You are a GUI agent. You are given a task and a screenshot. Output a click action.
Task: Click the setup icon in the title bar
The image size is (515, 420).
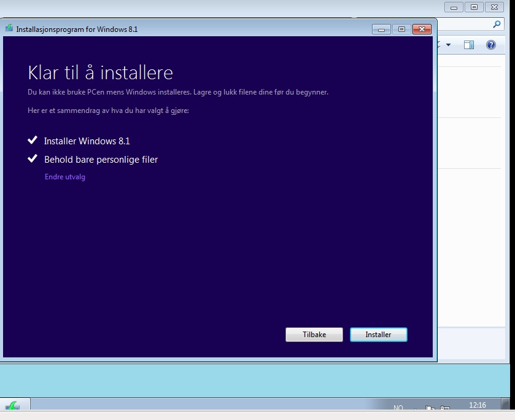pos(9,28)
